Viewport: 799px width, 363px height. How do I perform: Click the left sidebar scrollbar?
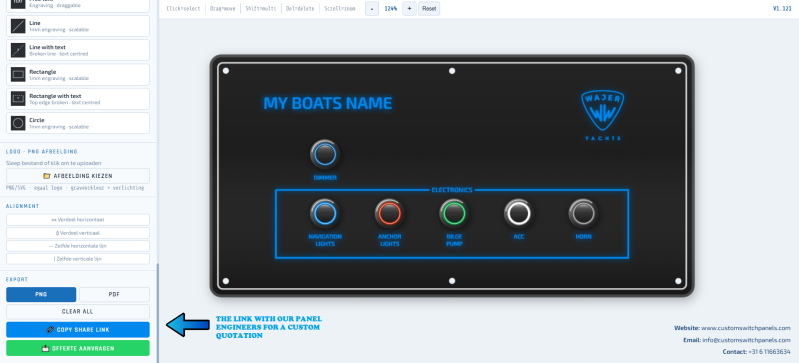pyautogui.click(x=157, y=313)
